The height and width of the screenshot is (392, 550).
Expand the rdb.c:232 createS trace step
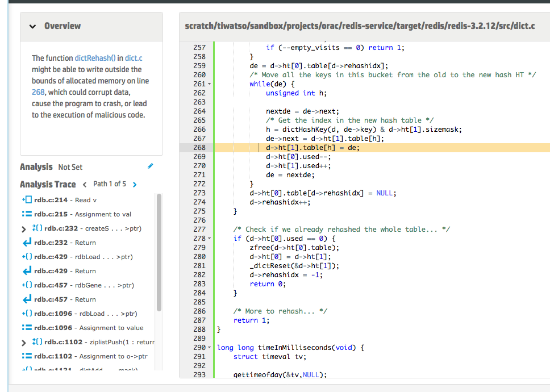tap(23, 229)
